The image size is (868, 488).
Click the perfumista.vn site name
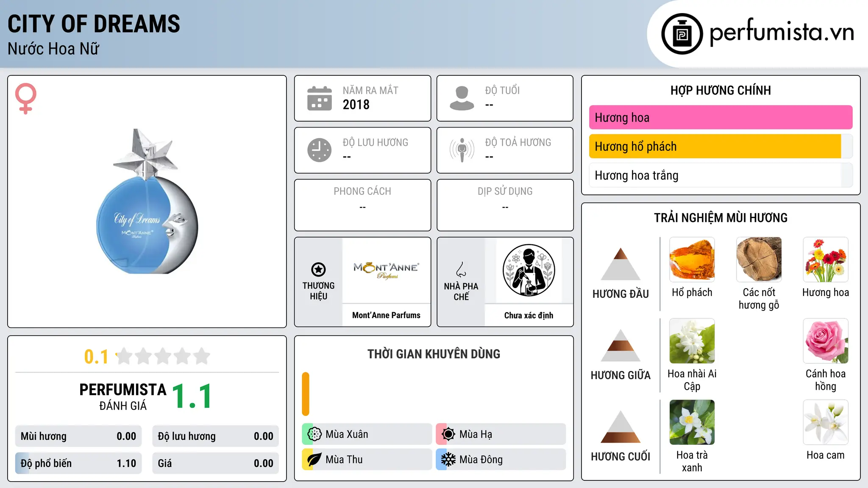pos(782,32)
